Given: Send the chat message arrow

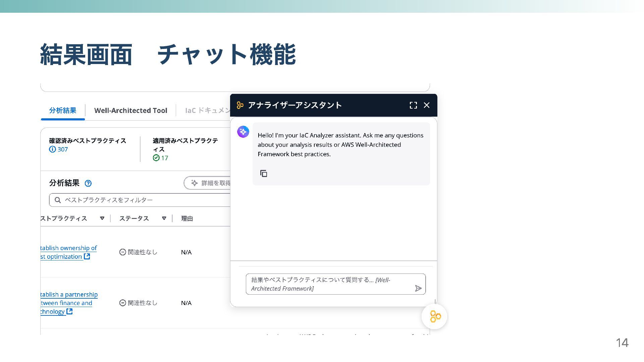Looking at the screenshot, I should point(418,288).
